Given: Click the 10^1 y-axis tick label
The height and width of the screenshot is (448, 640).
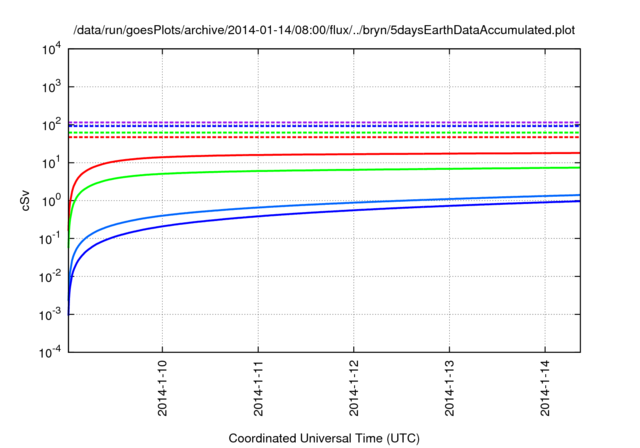Looking at the screenshot, I should (52, 162).
